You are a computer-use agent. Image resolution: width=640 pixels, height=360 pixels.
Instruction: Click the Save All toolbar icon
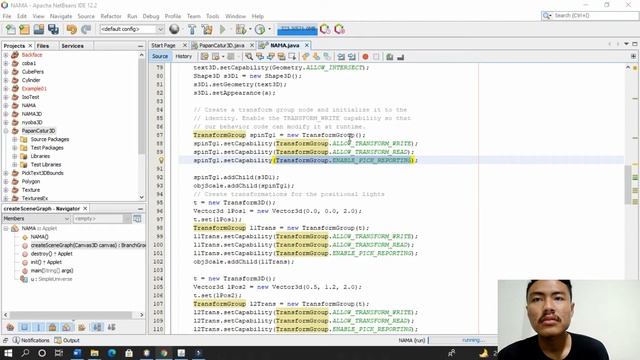click(53, 29)
